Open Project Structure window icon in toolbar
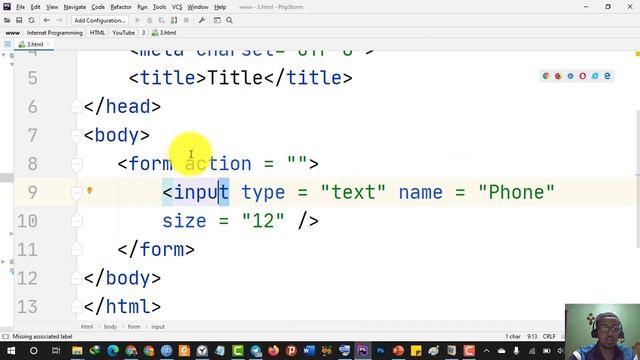The width and height of the screenshot is (640, 360). click(x=217, y=20)
